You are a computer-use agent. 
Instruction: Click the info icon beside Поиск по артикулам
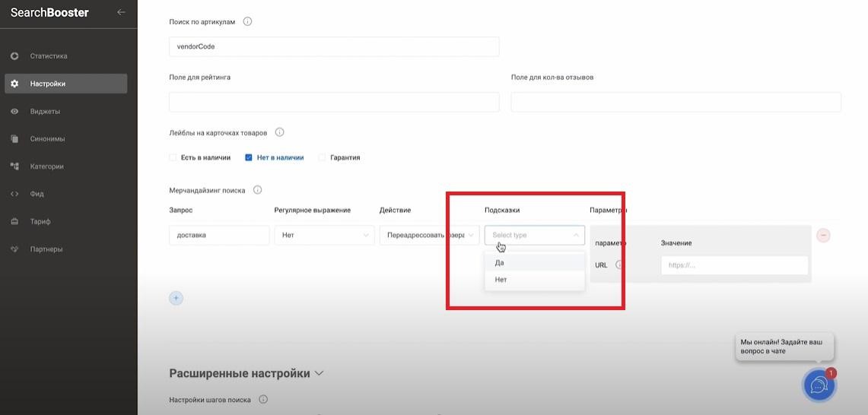click(247, 21)
